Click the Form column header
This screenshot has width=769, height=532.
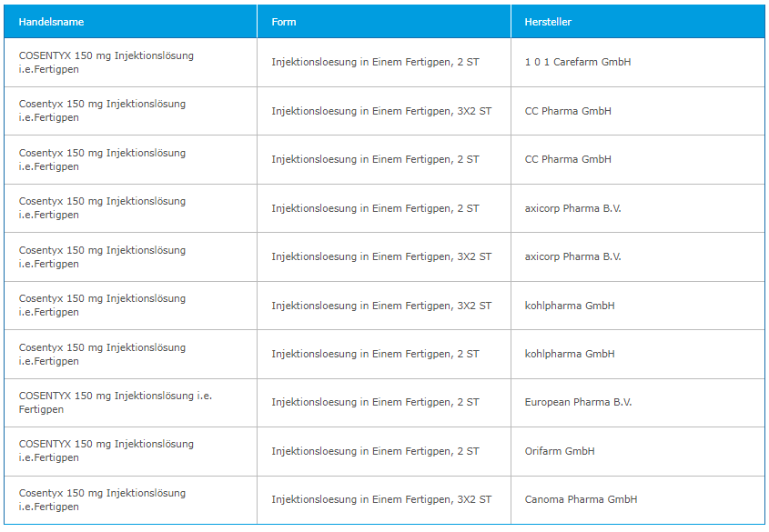(284, 22)
